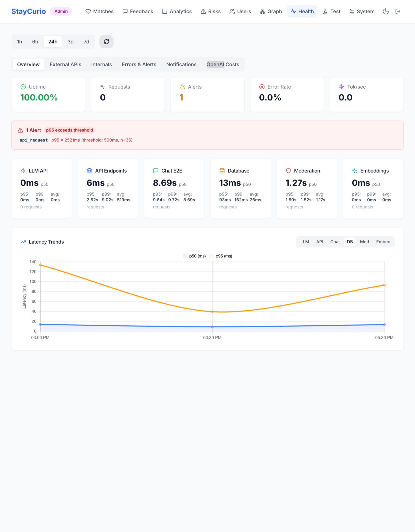
Task: Open the OpenAI Costs tab
Action: [223, 64]
